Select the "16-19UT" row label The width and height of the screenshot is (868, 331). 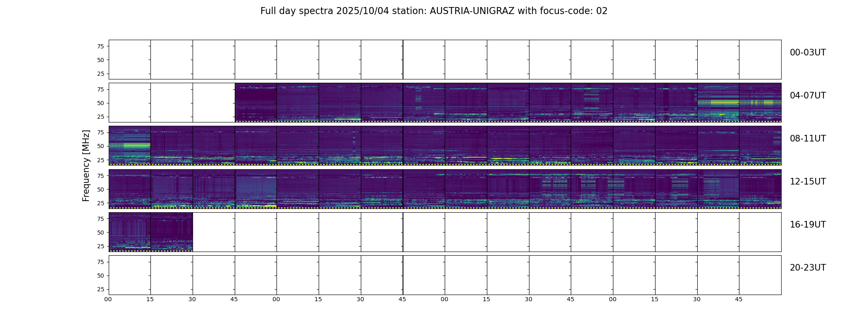point(808,225)
